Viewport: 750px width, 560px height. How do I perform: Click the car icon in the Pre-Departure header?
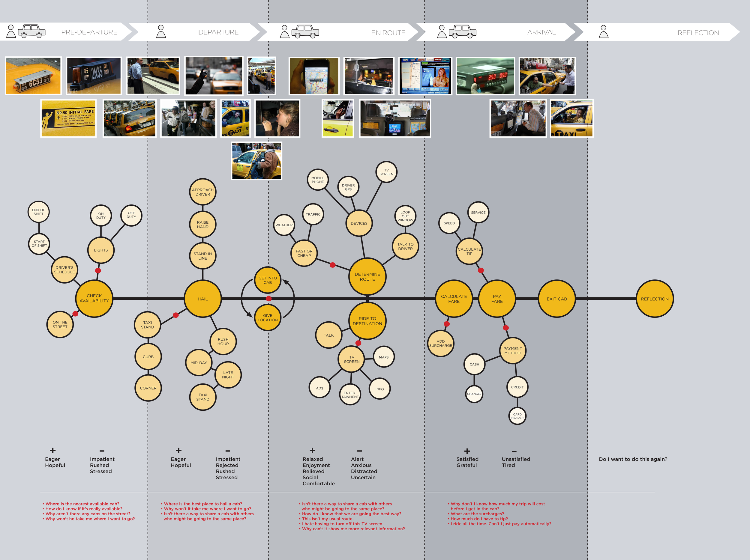click(x=31, y=31)
